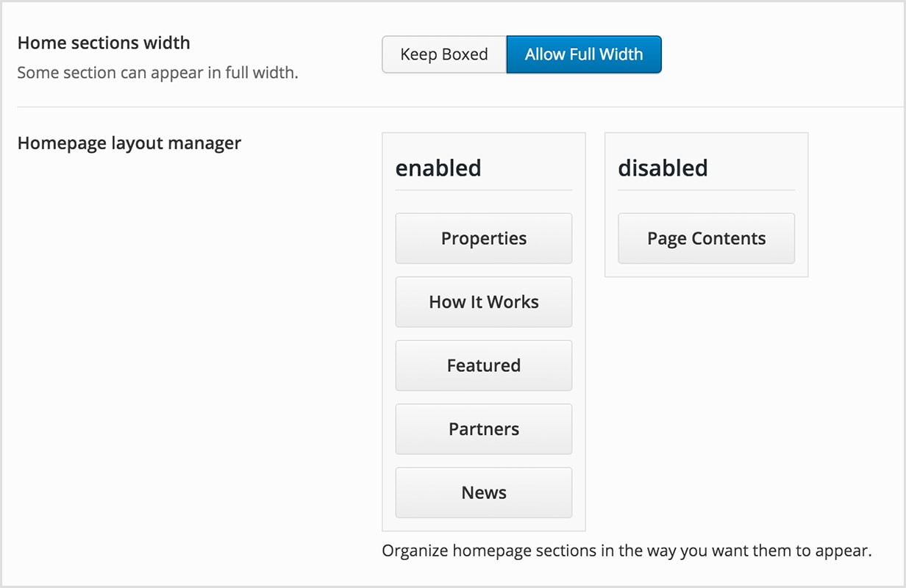The image size is (906, 588).
Task: Select the Page Contents disabled item
Action: point(706,238)
